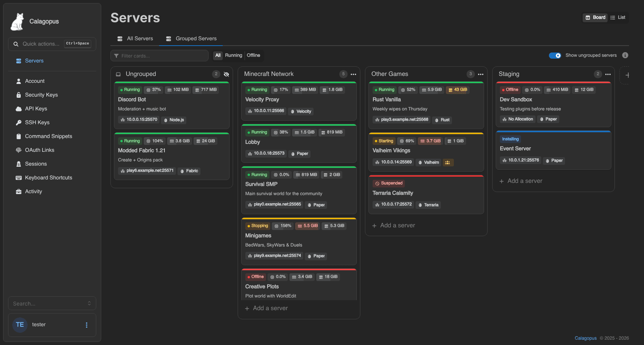Select the All filter

coord(218,56)
